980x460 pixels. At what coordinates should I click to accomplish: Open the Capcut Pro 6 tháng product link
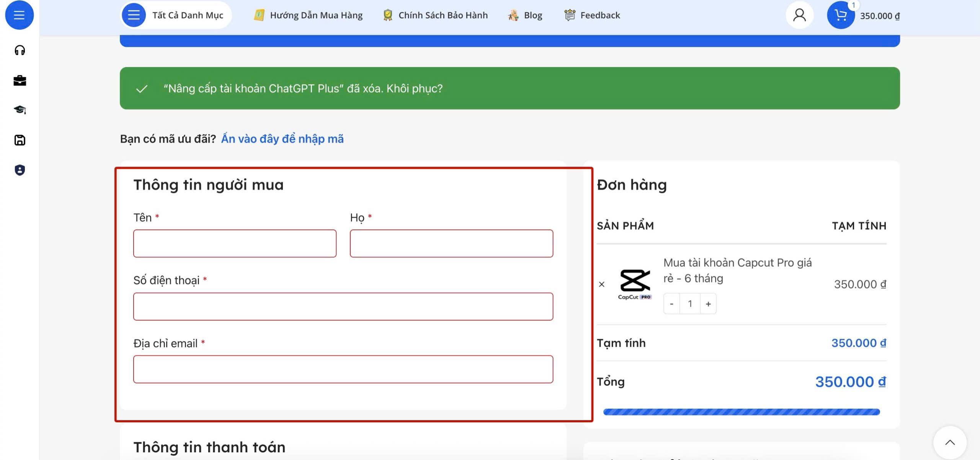(737, 271)
